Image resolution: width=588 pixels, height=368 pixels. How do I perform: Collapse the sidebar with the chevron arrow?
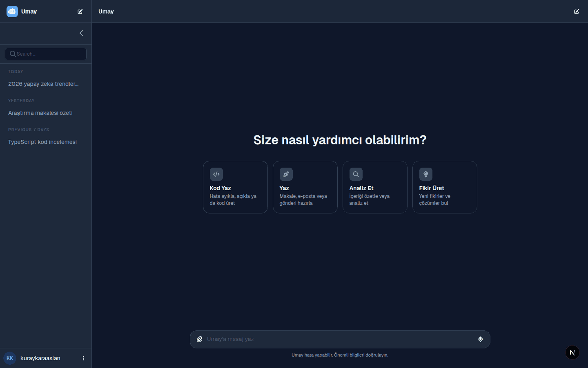(81, 33)
